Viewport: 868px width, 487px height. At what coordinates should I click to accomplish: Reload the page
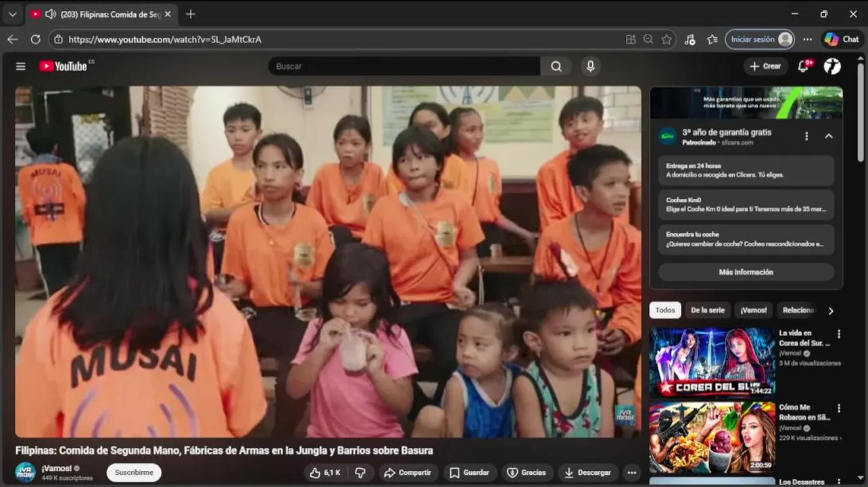tap(35, 39)
